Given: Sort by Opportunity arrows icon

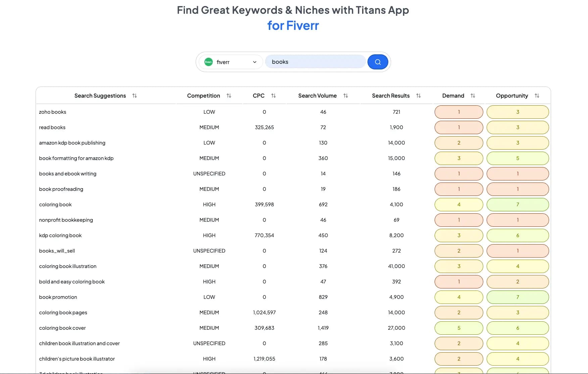Looking at the screenshot, I should tap(537, 96).
